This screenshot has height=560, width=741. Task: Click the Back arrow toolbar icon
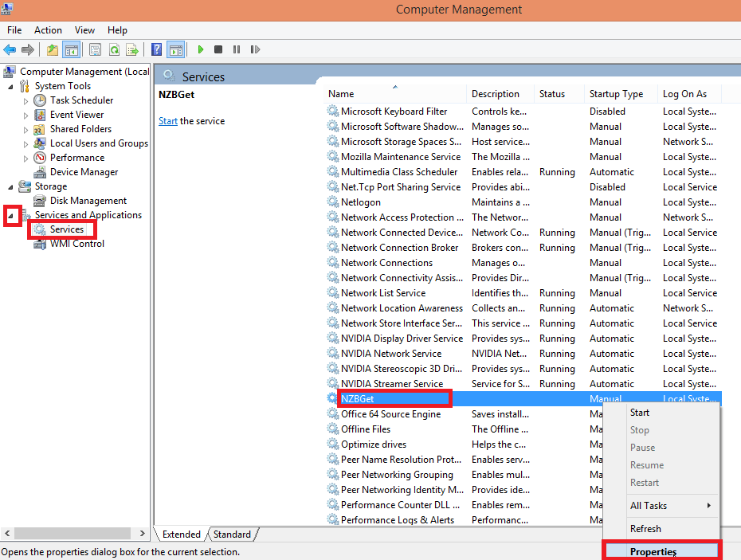[10, 49]
